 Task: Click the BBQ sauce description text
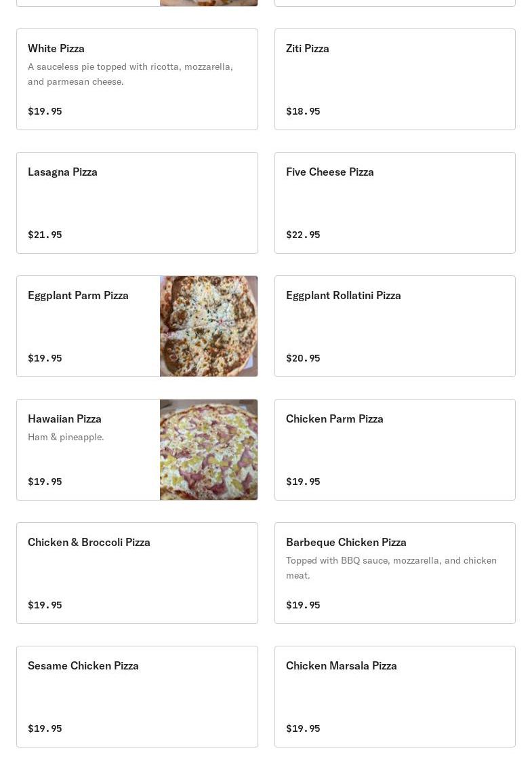click(x=391, y=568)
